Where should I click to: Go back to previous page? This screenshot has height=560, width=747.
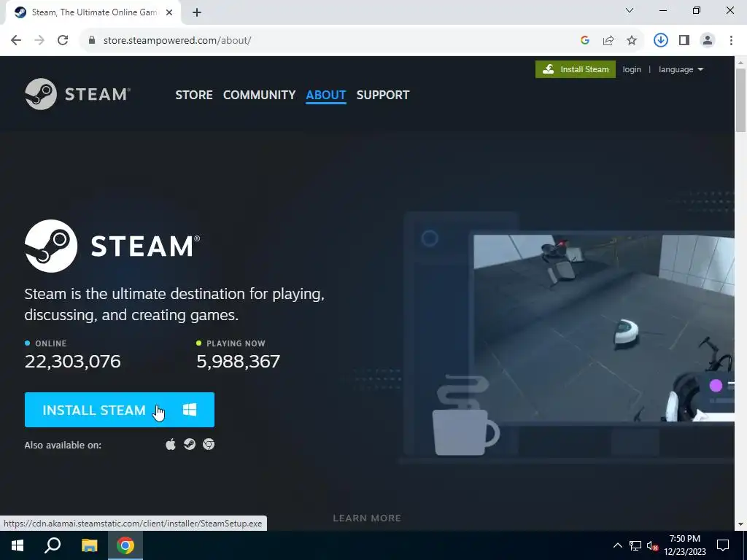tap(16, 41)
